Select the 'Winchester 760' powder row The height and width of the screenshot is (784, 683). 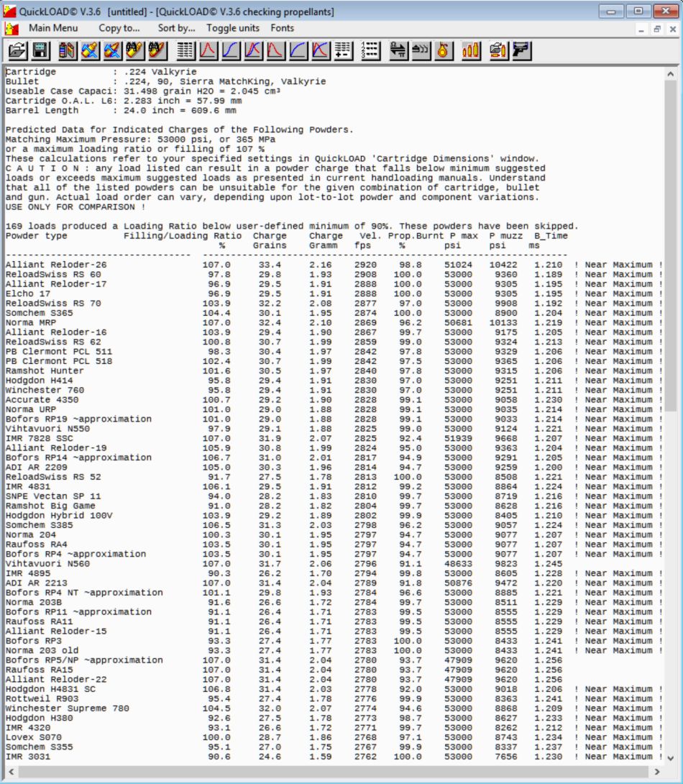tap(334, 390)
